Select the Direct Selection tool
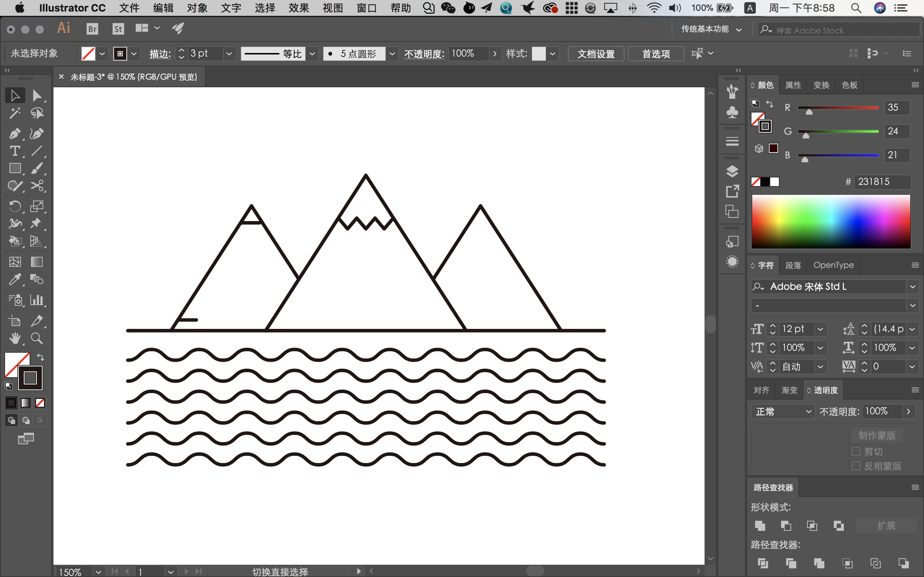Image resolution: width=924 pixels, height=577 pixels. point(37,96)
